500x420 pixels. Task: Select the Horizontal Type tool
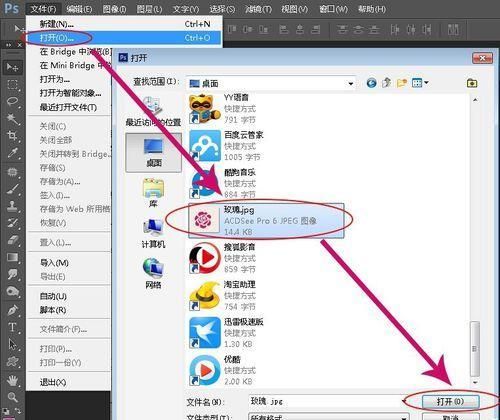click(x=13, y=327)
